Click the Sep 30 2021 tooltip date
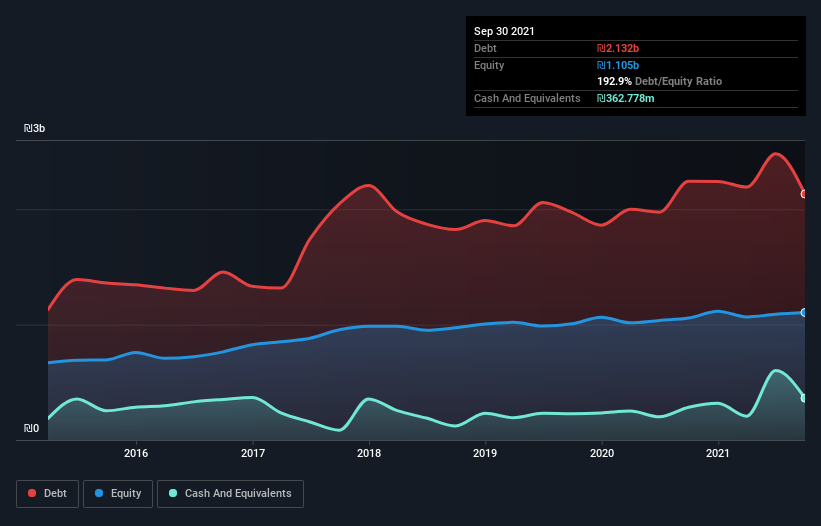This screenshot has width=821, height=526. (x=504, y=31)
